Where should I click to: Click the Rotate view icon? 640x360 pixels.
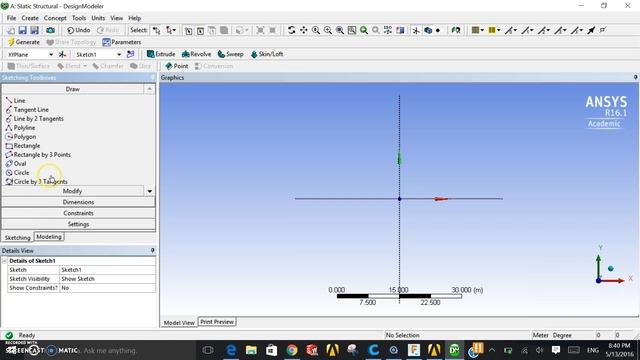coord(291,30)
